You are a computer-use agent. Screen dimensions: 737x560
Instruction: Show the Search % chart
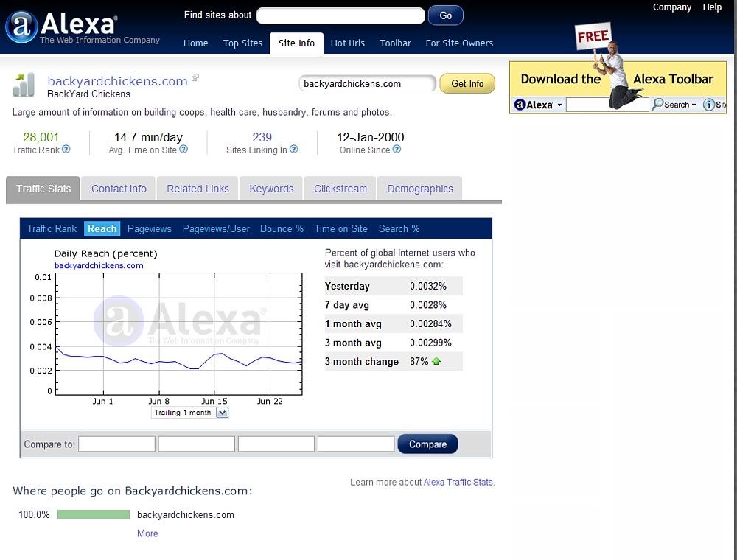pos(399,229)
